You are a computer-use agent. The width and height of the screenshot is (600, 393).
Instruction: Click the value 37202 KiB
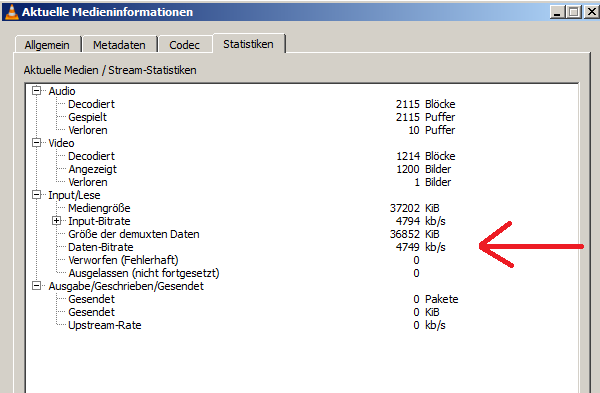(414, 208)
